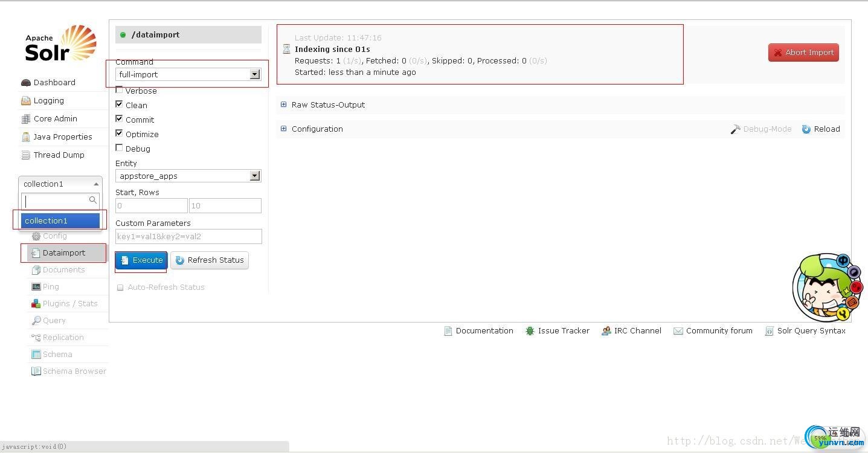Click the Documentation page icon
The height and width of the screenshot is (453, 868).
[x=448, y=331]
